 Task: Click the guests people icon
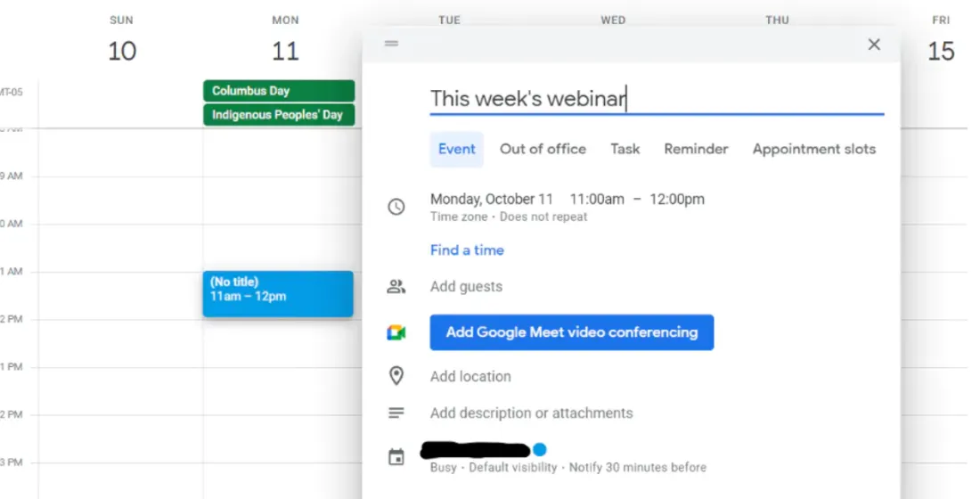tap(396, 286)
